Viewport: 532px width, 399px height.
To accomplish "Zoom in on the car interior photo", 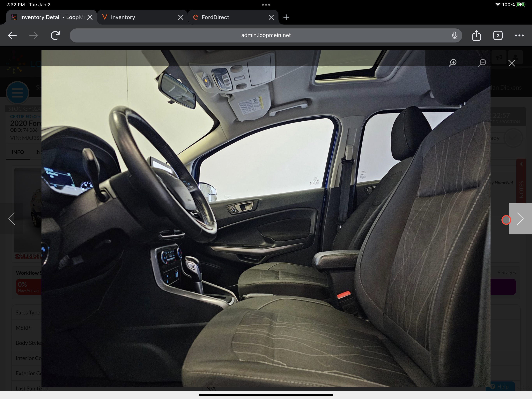I will [x=453, y=63].
